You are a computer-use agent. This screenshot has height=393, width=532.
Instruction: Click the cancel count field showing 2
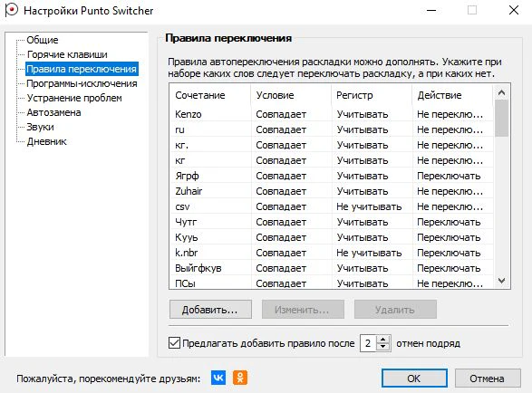point(369,343)
